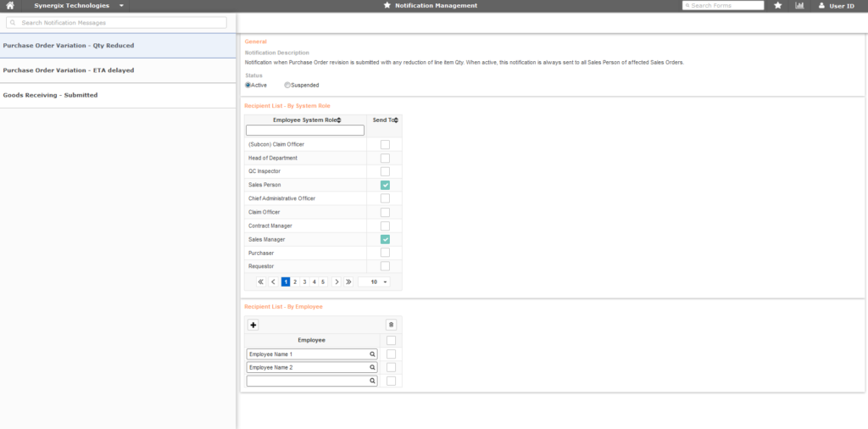Go to last page of role list
This screenshot has height=429, width=868.
tap(348, 281)
